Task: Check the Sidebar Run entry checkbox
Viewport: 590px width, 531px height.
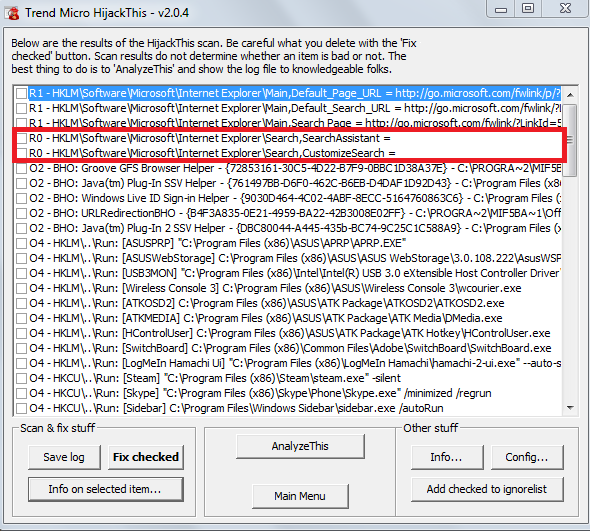Action: [x=22, y=408]
